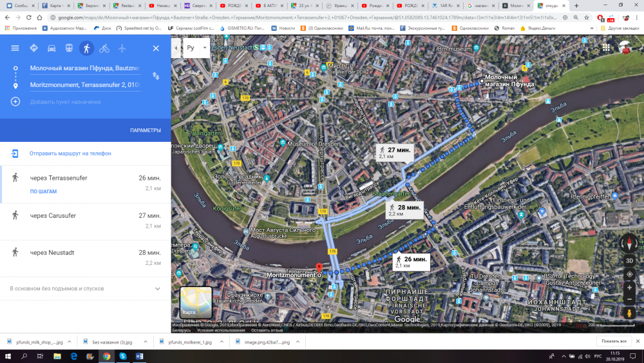Image resolution: width=644 pixels, height=363 pixels.
Task: Center map on my location
Action: pos(629,274)
